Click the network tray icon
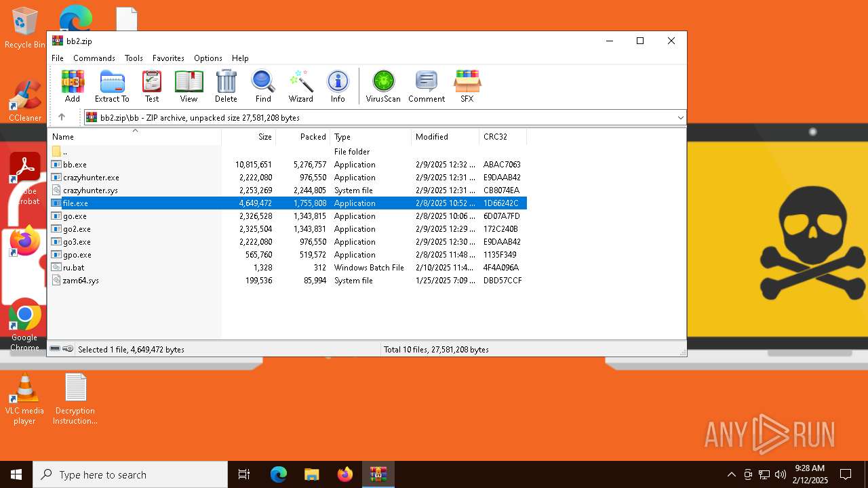868x488 pixels. pos(764,474)
